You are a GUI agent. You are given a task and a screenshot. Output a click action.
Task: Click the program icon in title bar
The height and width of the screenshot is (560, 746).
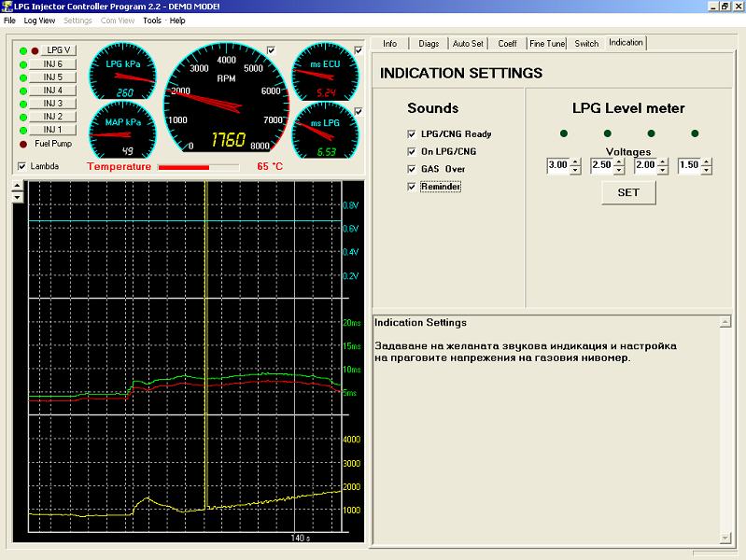(x=7, y=7)
